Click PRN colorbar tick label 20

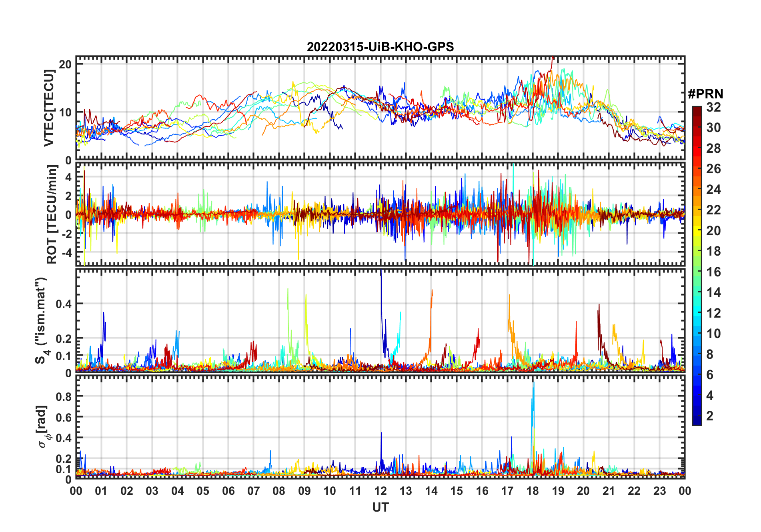point(713,231)
